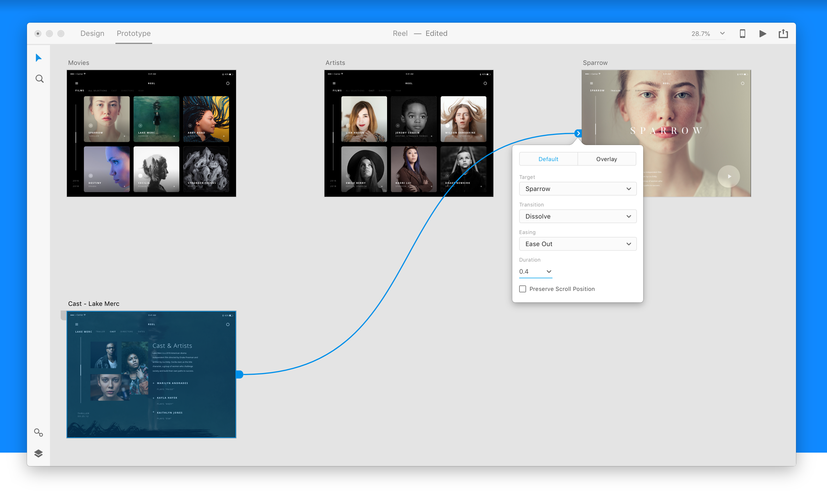Select the Default segment option
The width and height of the screenshot is (827, 504).
click(x=548, y=159)
